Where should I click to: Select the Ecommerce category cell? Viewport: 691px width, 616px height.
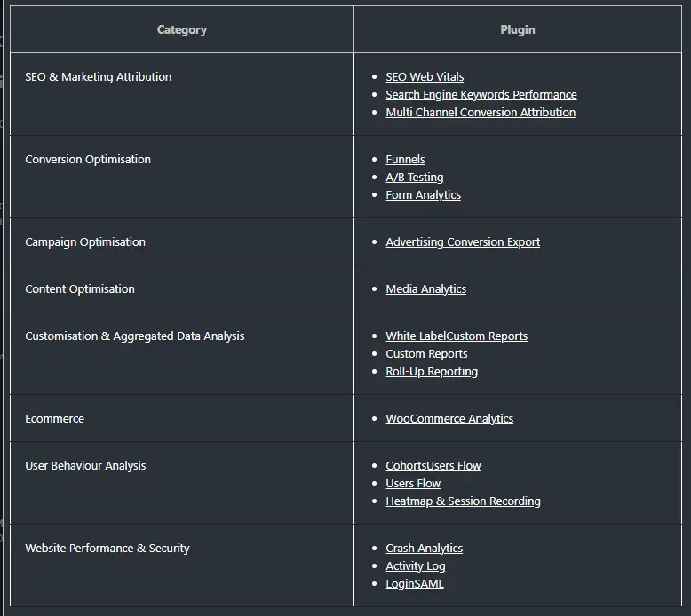coord(181,418)
